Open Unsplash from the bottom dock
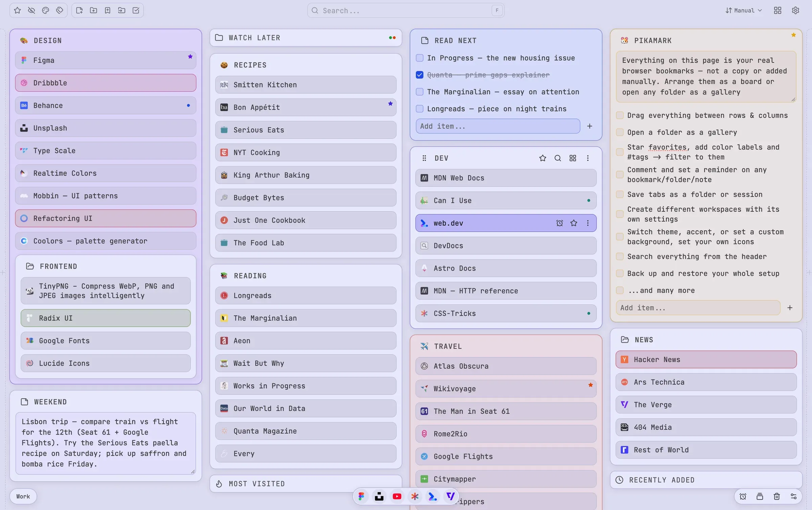 pyautogui.click(x=379, y=496)
